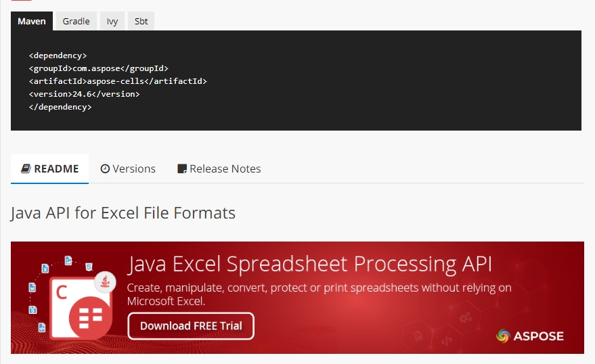595x364 pixels.
Task: Click the 'Java API for Excel File Formats' heading
Action: click(x=123, y=213)
